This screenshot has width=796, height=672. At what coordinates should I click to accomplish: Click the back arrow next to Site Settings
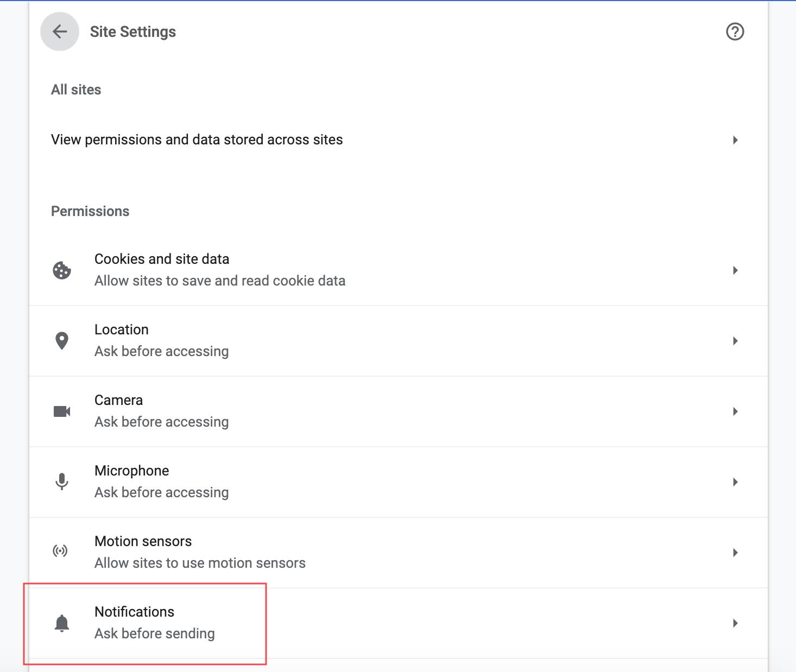point(60,31)
